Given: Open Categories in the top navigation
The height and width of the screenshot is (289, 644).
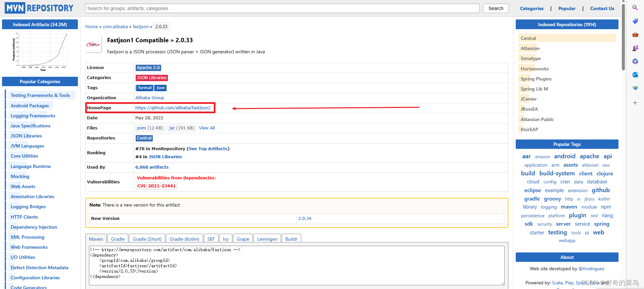Looking at the screenshot, I should (532, 8).
